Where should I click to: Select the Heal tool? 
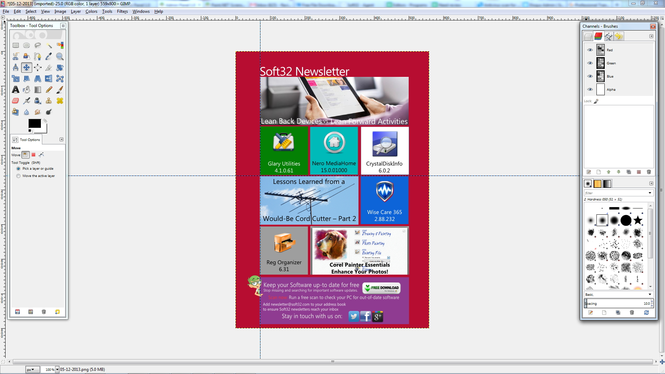coord(60,100)
